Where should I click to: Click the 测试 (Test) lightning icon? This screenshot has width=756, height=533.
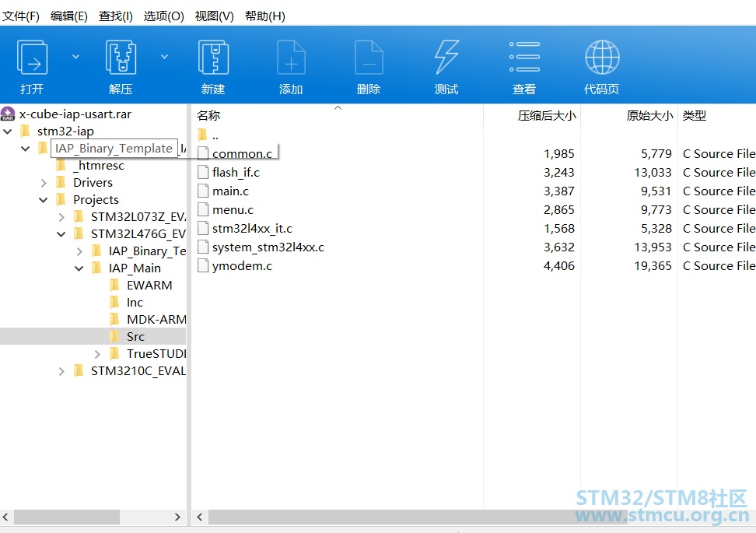coord(446,58)
